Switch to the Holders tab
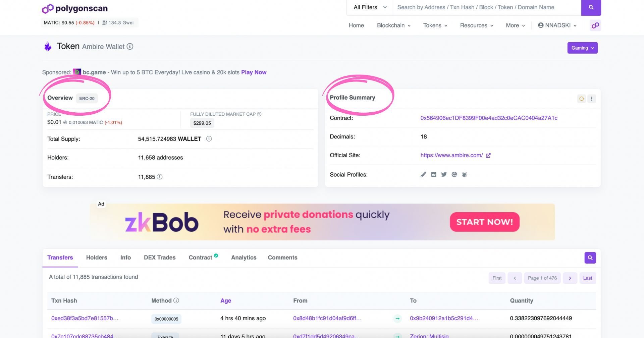The width and height of the screenshot is (644, 338). pos(97,258)
